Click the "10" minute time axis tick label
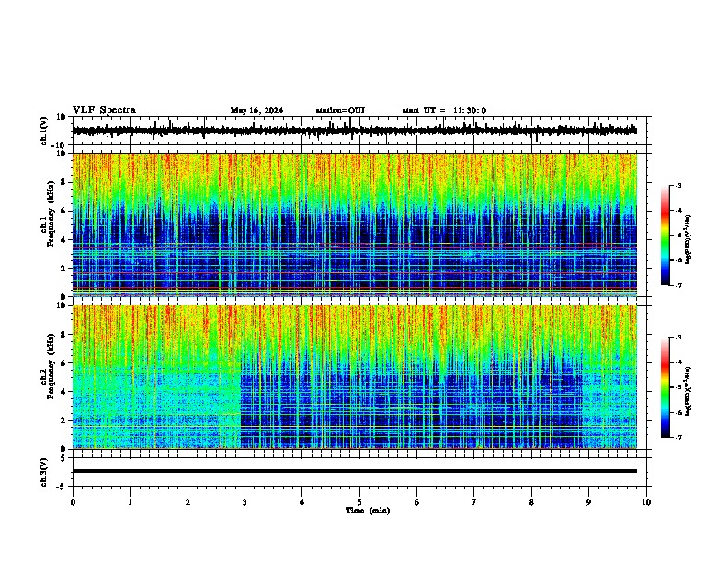 (x=646, y=502)
